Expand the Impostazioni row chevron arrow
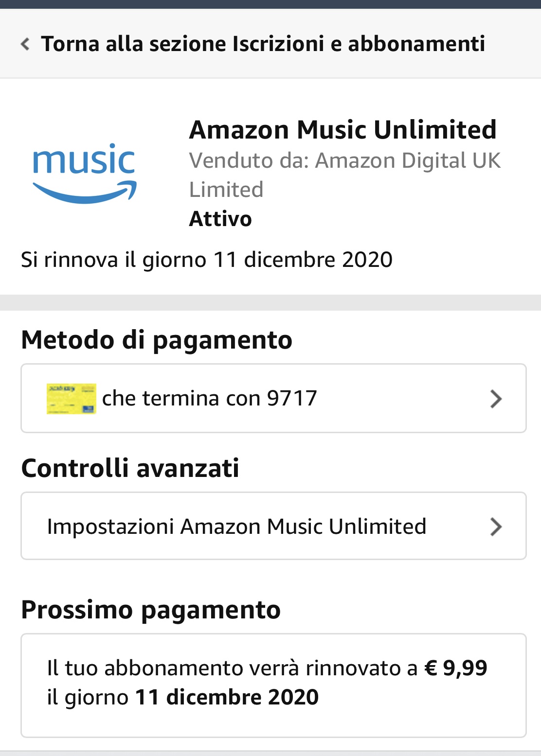This screenshot has height=756, width=541. click(x=496, y=527)
